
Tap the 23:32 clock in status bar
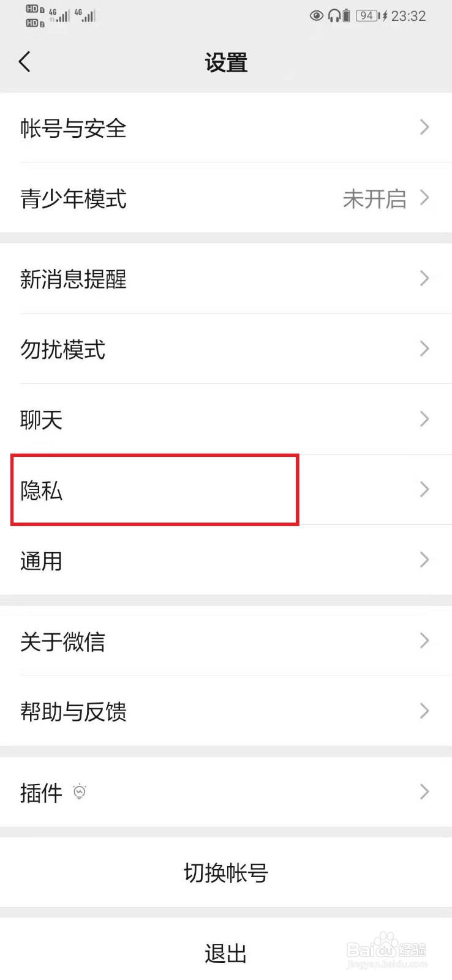[x=409, y=16]
